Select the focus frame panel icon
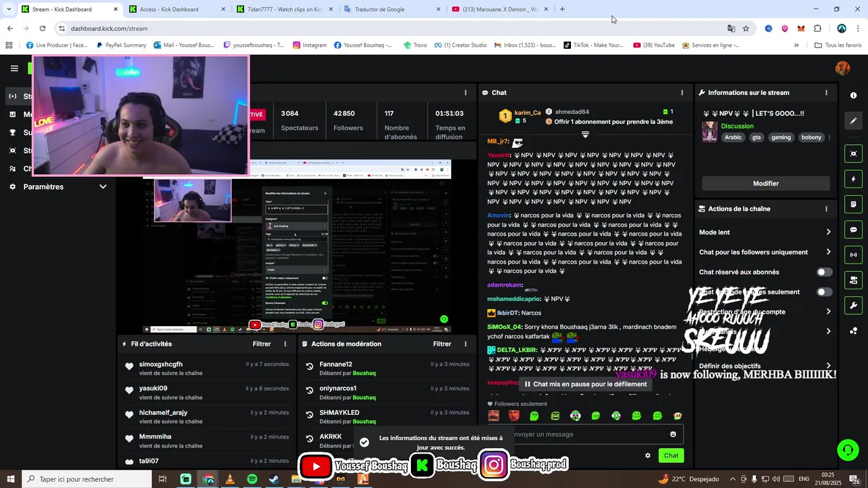The height and width of the screenshot is (488, 868). pos(854,154)
